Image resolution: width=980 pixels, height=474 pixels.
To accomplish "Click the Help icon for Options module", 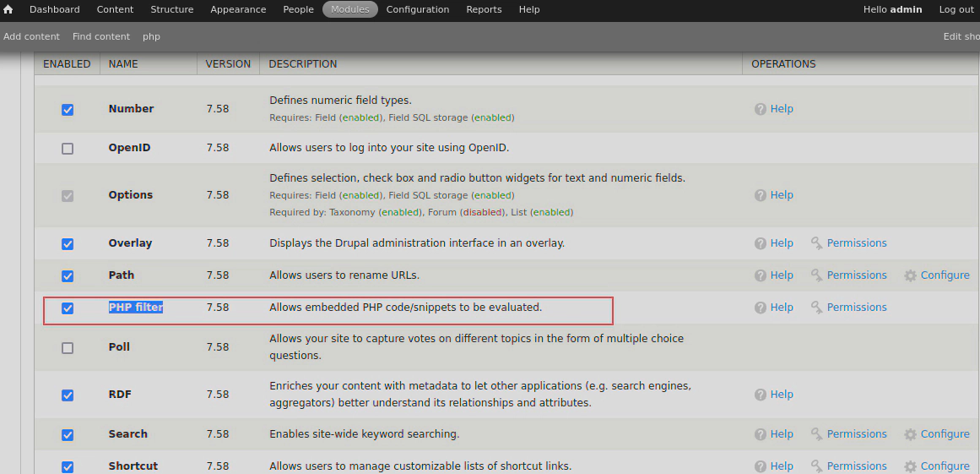I will (760, 195).
